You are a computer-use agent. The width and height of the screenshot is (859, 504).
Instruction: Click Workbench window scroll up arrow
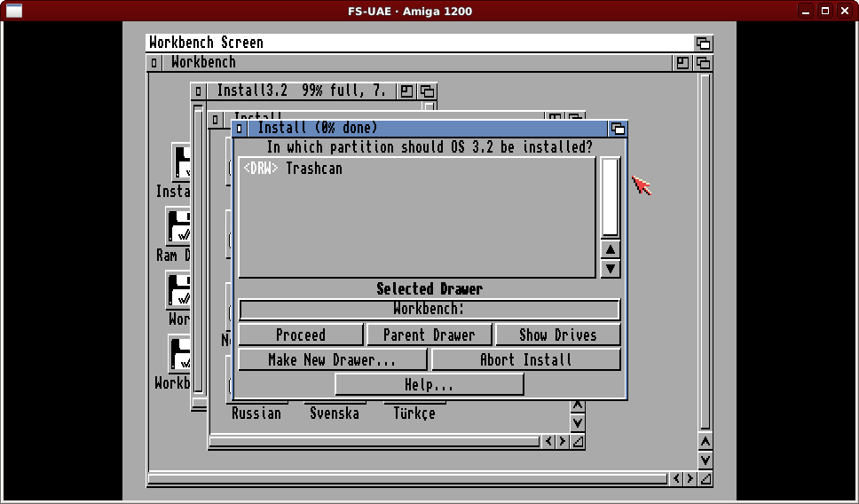pos(705,442)
